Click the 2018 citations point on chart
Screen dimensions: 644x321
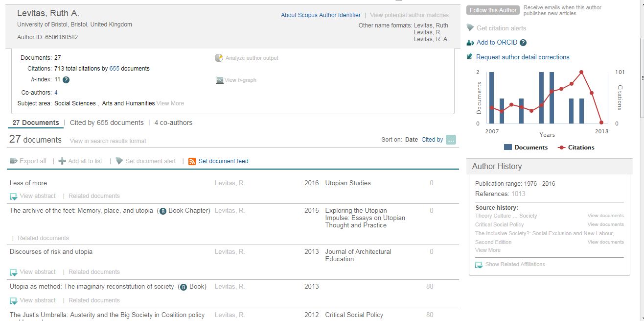601,123
